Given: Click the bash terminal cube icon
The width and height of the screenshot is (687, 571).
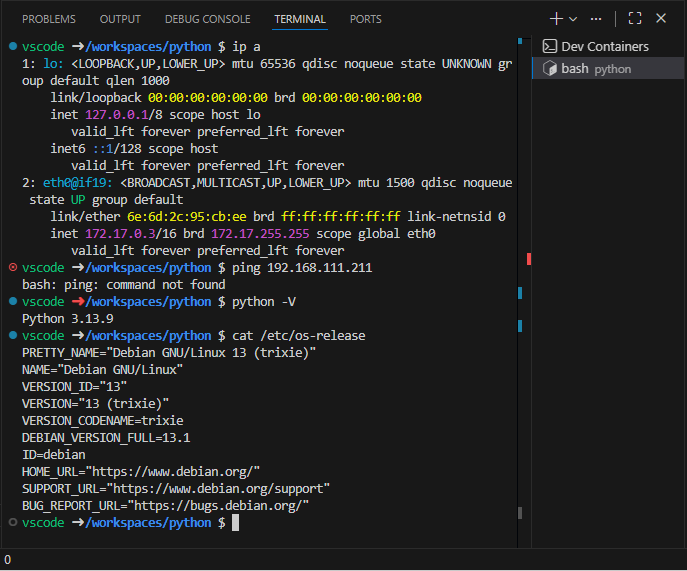Looking at the screenshot, I should (549, 68).
